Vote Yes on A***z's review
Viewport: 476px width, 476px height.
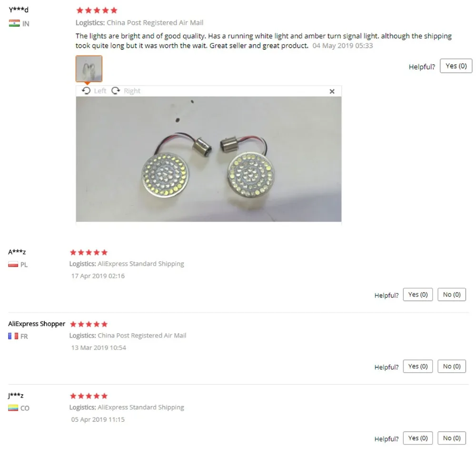(418, 295)
